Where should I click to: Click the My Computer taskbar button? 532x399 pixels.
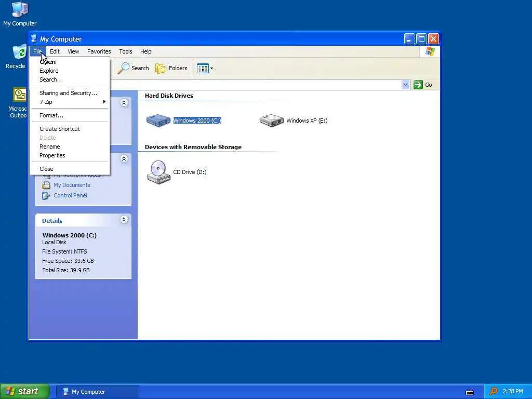(x=97, y=392)
